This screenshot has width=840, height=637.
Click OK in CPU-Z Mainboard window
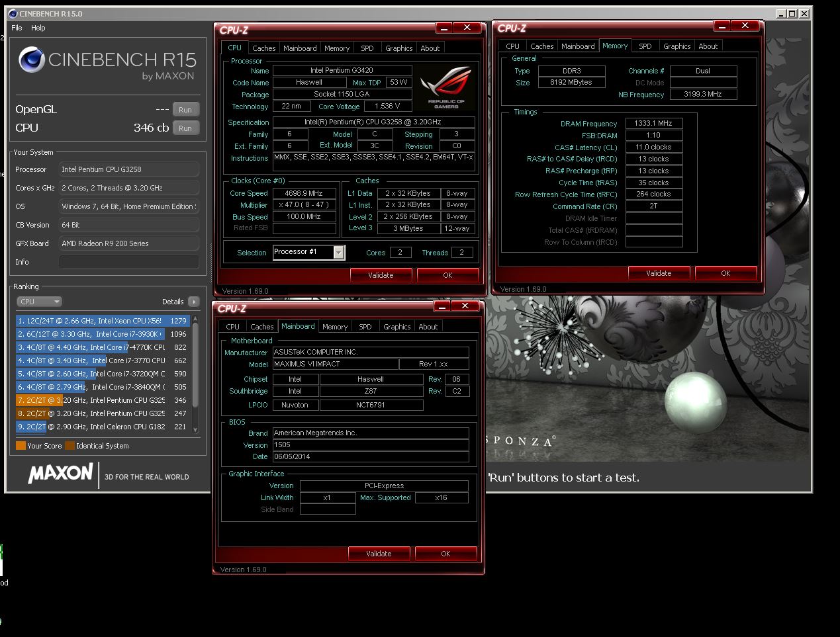pos(445,554)
